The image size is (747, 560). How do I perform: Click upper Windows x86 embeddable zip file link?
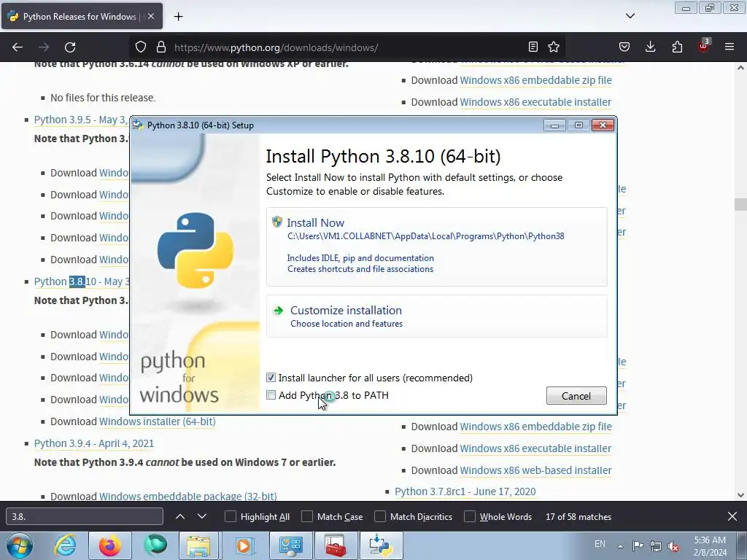click(535, 80)
